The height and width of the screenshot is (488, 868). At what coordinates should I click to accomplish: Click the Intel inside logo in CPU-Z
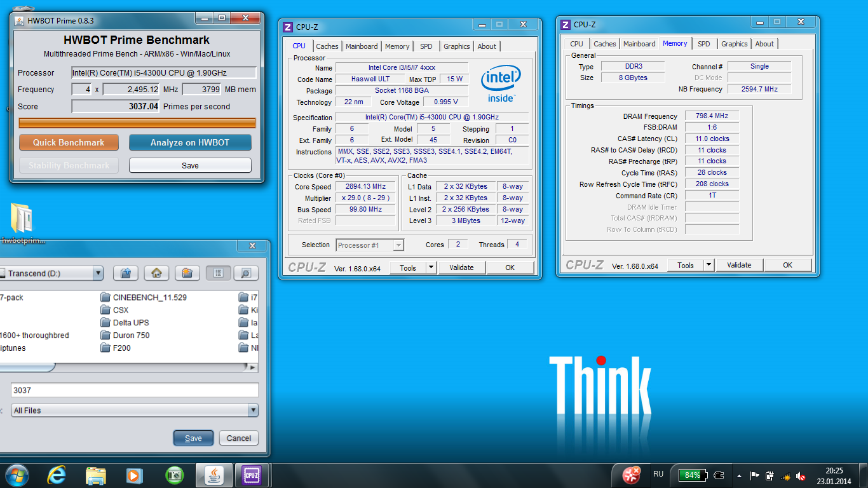tap(501, 83)
